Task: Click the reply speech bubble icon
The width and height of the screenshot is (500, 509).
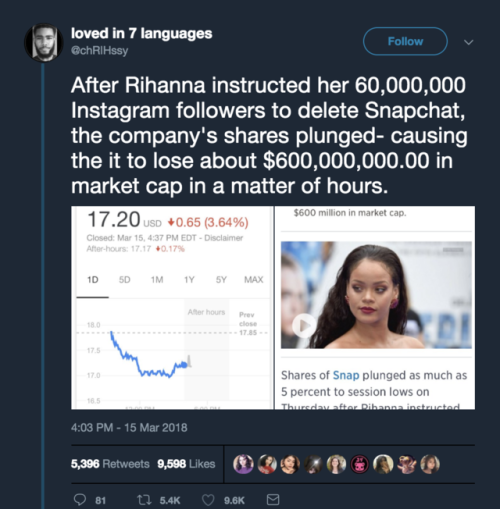Action: 80,499
